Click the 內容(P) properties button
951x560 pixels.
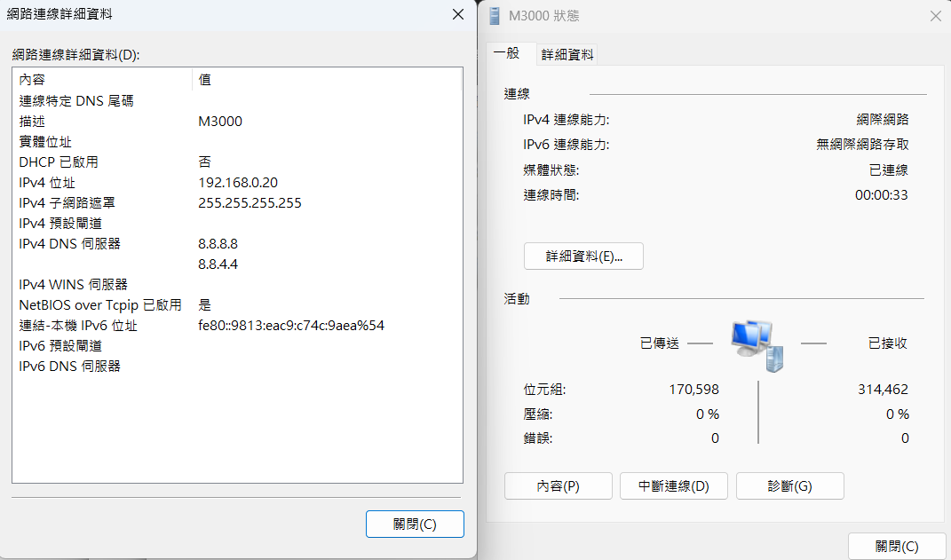558,486
